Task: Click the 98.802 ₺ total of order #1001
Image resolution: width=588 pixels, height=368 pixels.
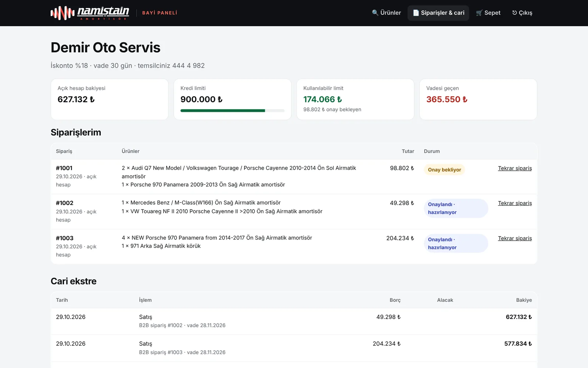Action: coord(402,168)
